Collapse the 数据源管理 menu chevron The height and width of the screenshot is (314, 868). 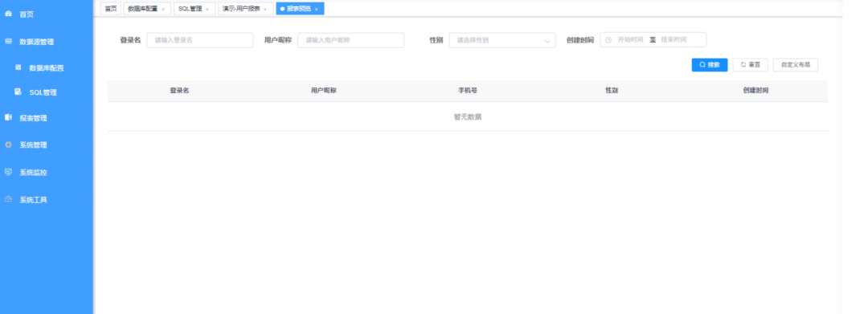pyautogui.click(x=81, y=42)
